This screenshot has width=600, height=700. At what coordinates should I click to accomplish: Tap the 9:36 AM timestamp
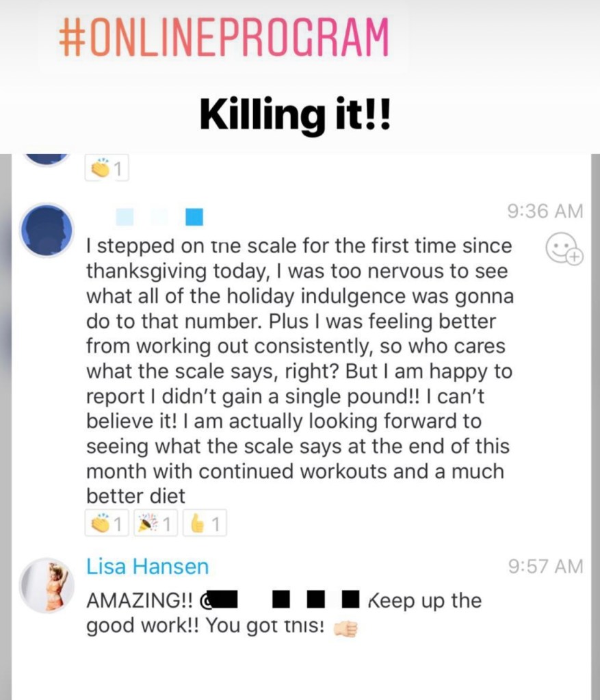tap(545, 211)
